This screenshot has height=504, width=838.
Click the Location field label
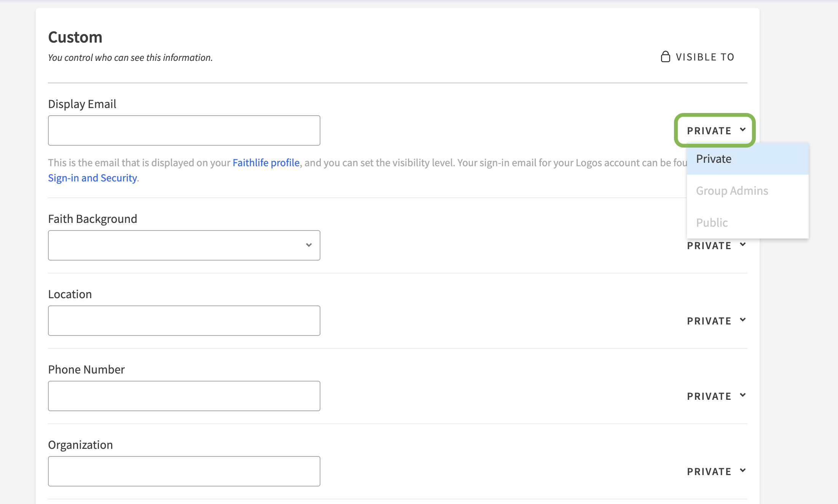(70, 294)
